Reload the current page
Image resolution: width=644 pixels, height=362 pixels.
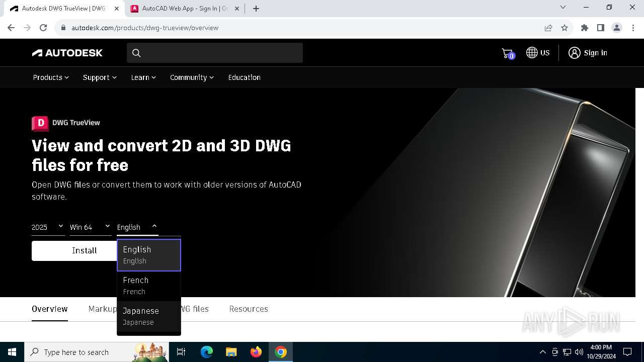[43, 28]
